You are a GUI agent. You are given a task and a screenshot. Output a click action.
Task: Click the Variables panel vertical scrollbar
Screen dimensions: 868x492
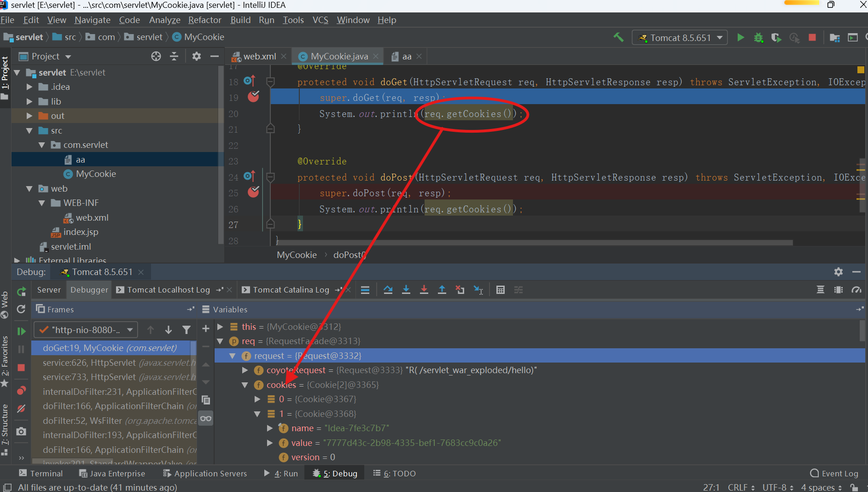click(x=862, y=331)
